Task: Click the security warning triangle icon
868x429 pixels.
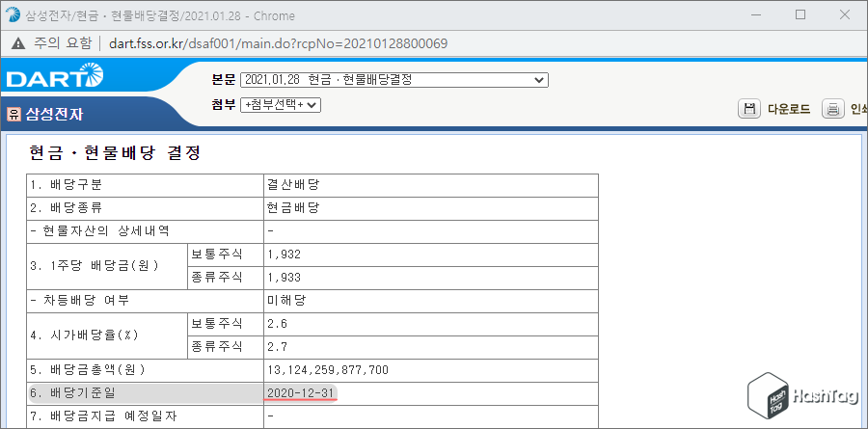Action: click(x=19, y=43)
